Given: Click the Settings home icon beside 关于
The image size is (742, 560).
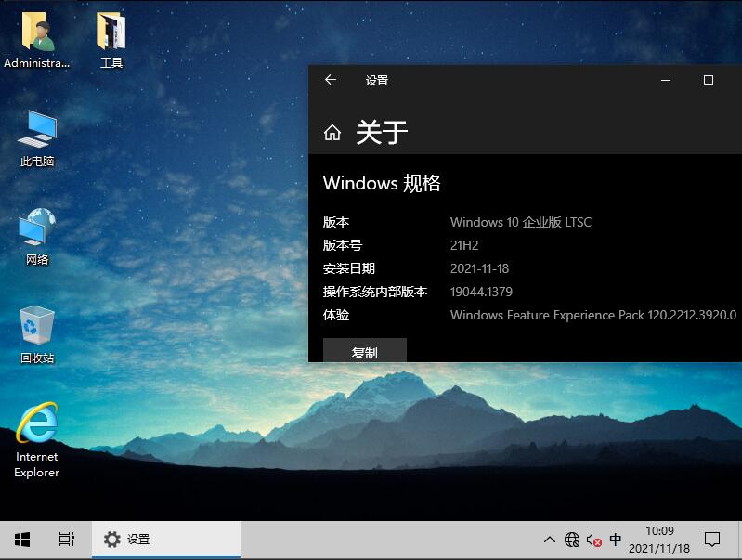Looking at the screenshot, I should click(x=332, y=134).
